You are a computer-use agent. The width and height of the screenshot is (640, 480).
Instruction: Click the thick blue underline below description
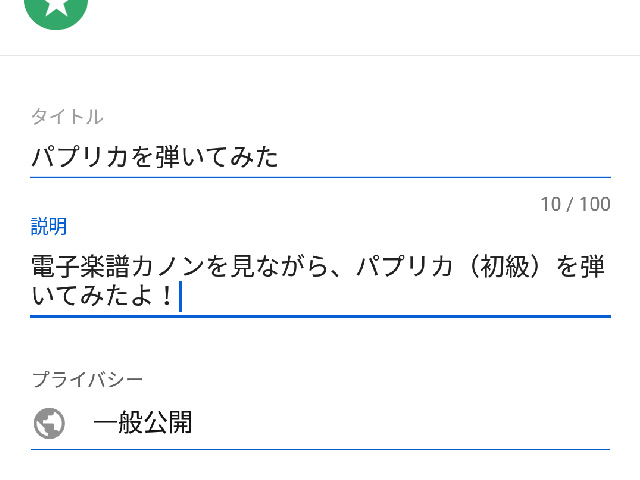[320, 316]
